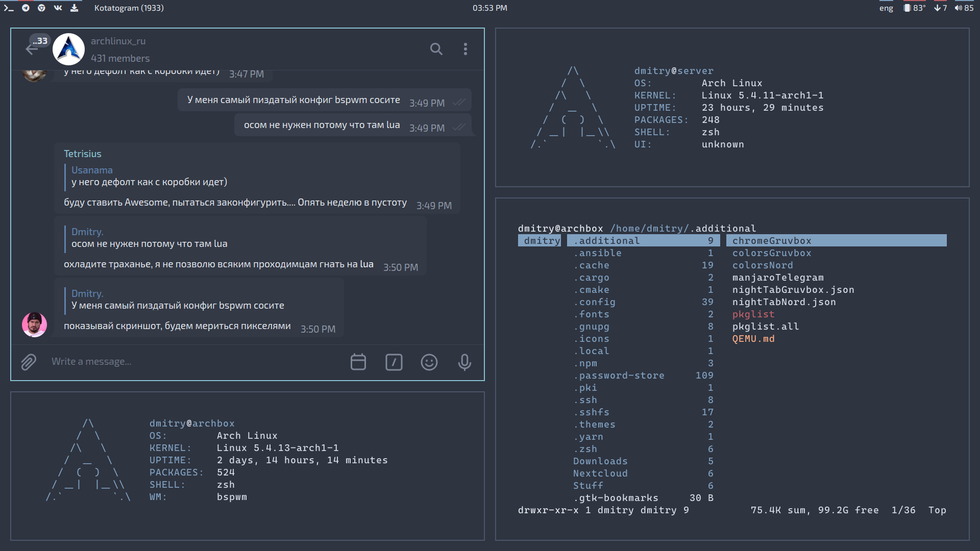980x551 pixels.
Task: Select colorsNord entry in preview column
Action: coord(763,265)
